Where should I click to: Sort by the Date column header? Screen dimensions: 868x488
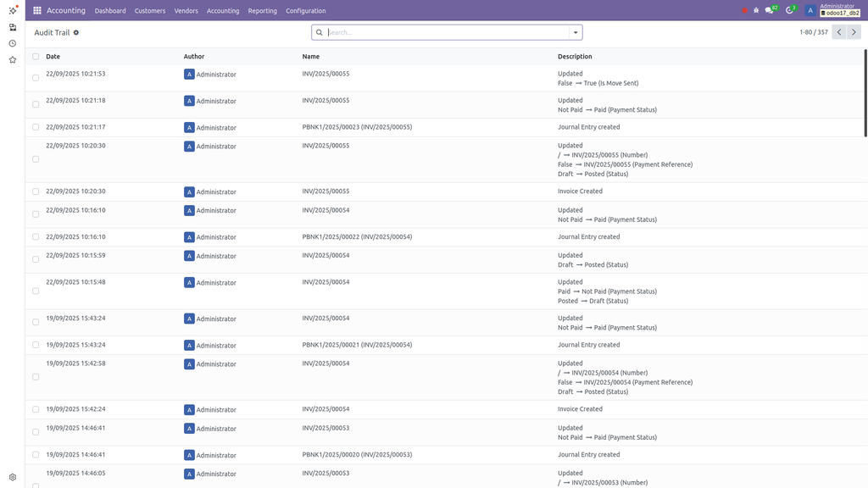coord(53,57)
